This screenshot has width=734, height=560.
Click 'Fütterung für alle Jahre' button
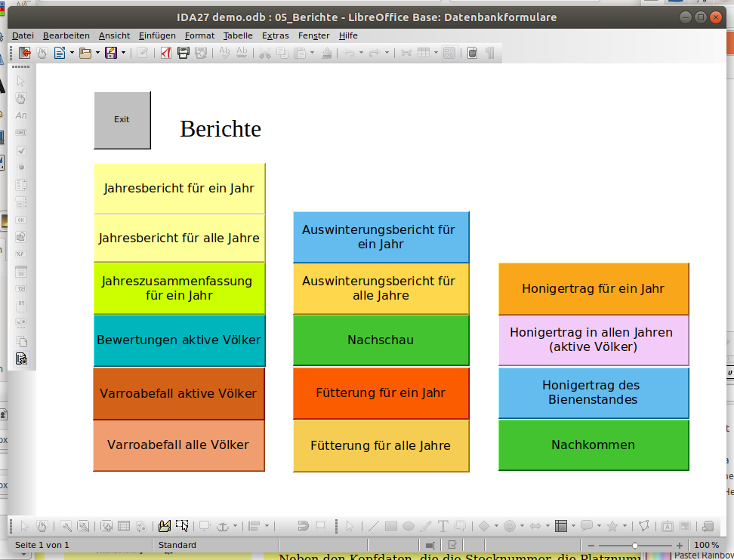pyautogui.click(x=381, y=445)
